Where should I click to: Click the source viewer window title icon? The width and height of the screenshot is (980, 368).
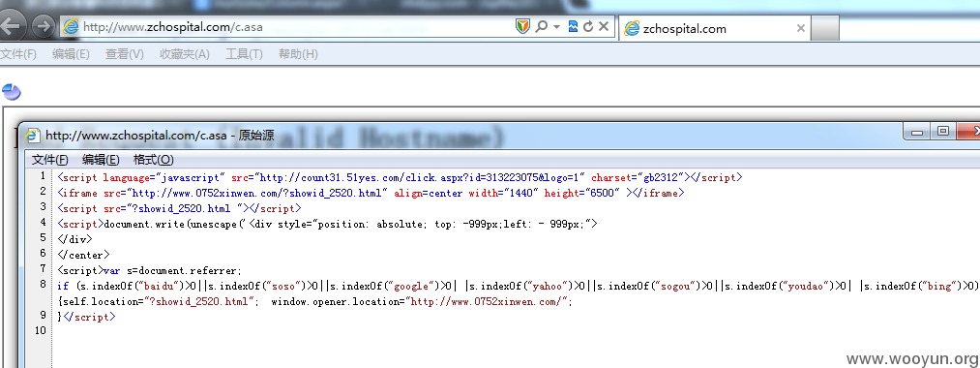pos(33,136)
